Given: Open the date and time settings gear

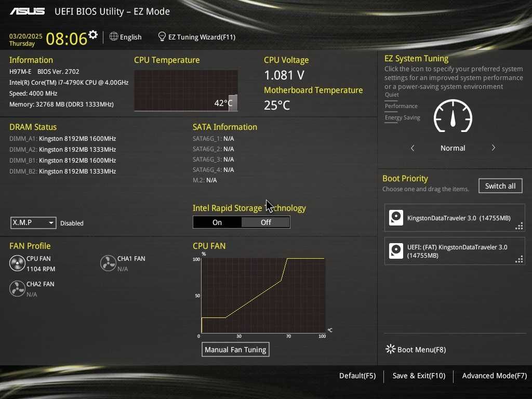Looking at the screenshot, I should (x=92, y=34).
